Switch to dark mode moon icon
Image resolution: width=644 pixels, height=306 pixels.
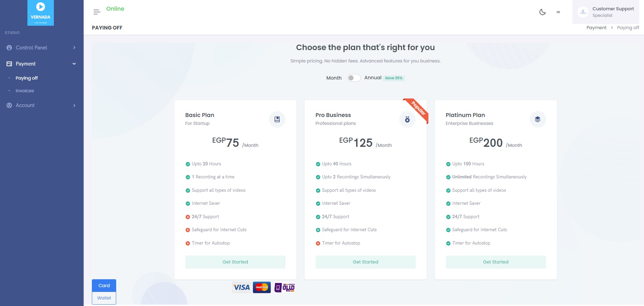coord(542,12)
